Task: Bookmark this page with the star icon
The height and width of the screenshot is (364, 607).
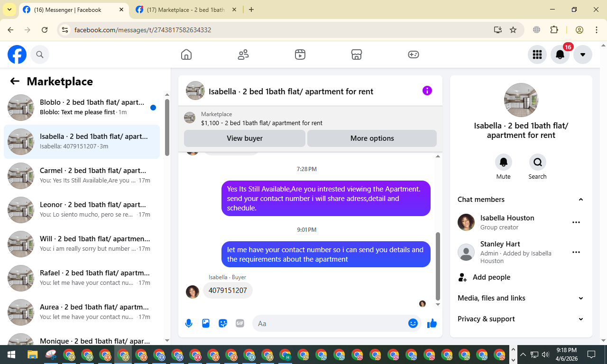Action: pyautogui.click(x=513, y=30)
